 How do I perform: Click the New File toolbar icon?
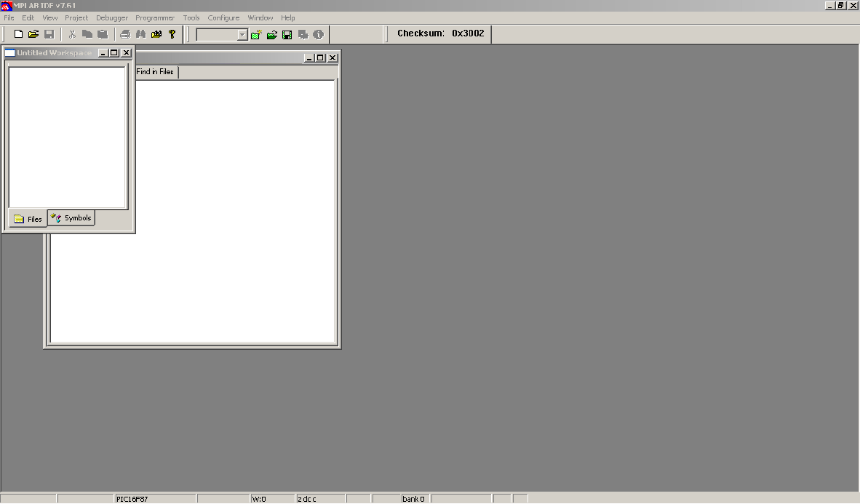coord(19,34)
